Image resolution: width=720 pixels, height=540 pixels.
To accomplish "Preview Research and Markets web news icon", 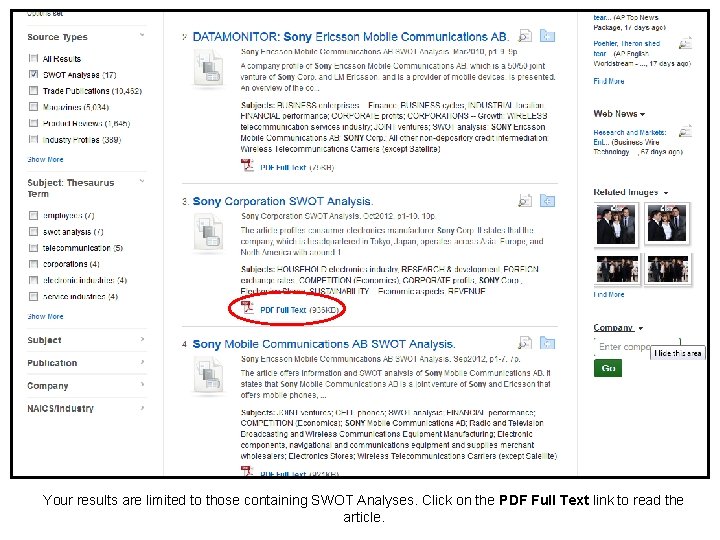I will (685, 132).
